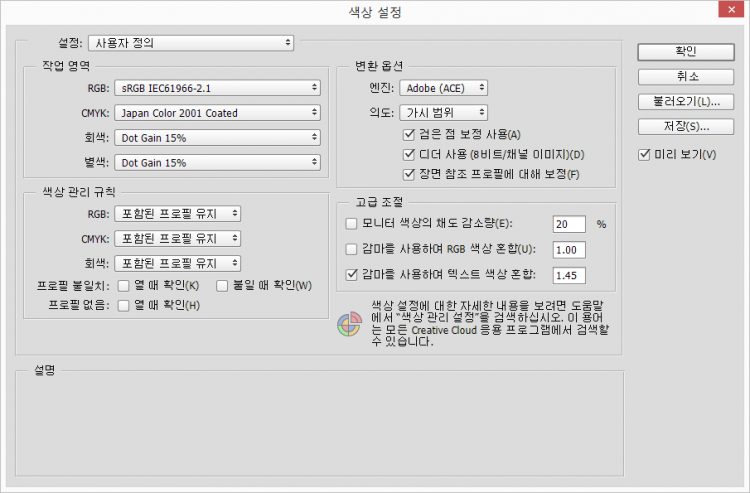Open the 의도 가시 범위 dropdown
Screen dimensions: 750x493
(x=442, y=113)
